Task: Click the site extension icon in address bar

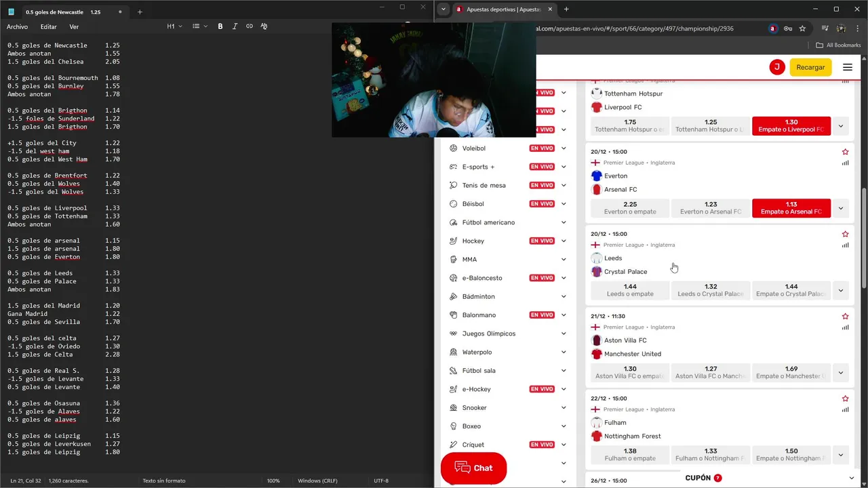Action: point(773,28)
